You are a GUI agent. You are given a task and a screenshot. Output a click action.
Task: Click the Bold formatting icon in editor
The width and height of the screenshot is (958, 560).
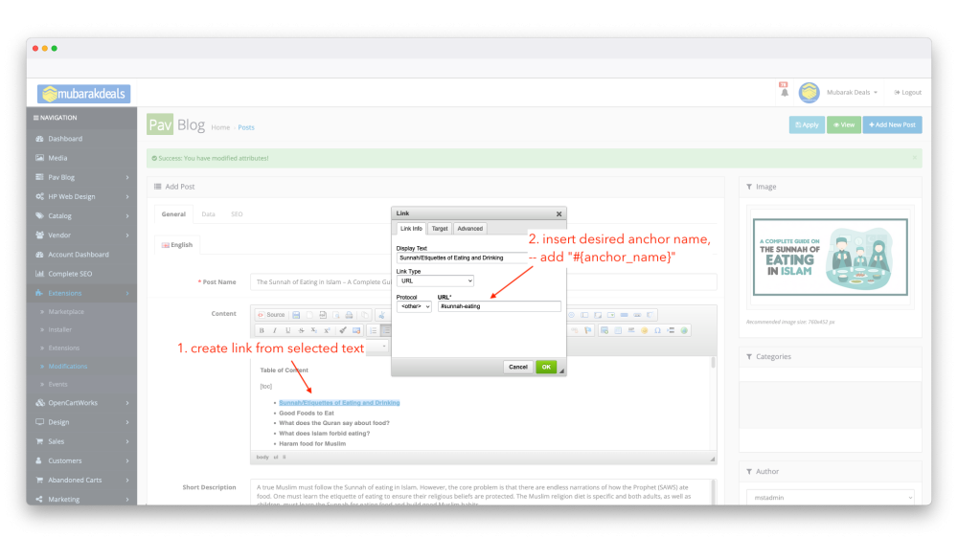pyautogui.click(x=262, y=330)
